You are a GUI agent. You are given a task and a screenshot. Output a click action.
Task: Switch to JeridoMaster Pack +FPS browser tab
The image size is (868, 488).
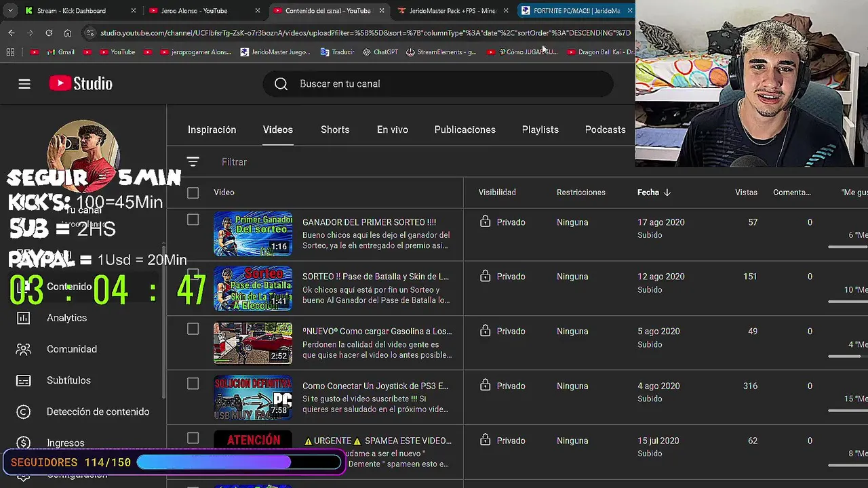pyautogui.click(x=452, y=11)
